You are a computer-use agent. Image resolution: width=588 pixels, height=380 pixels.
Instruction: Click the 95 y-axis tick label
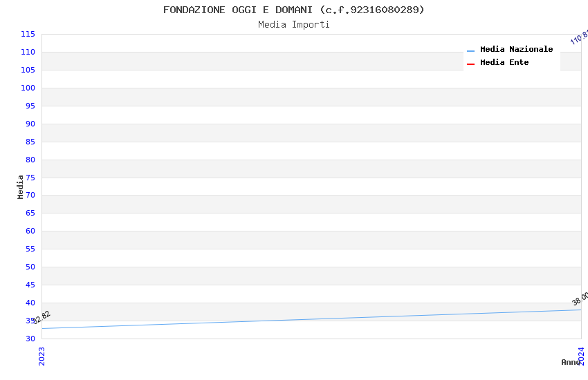[x=30, y=106]
